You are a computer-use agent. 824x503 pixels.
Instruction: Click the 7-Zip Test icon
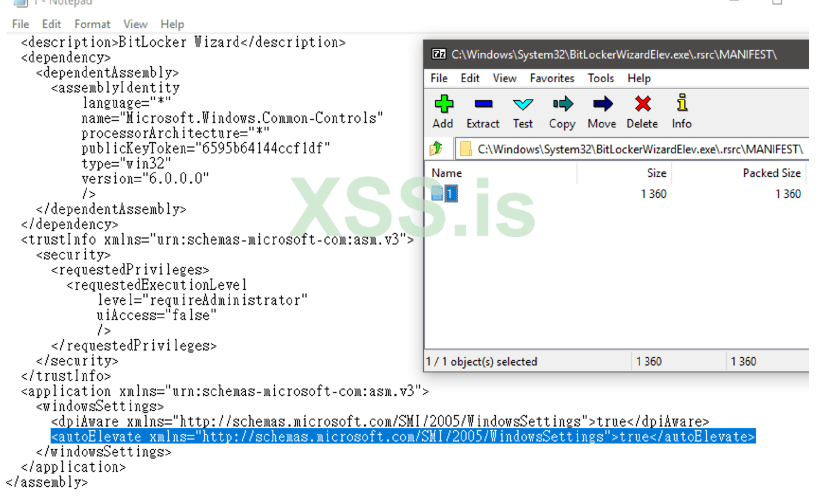522,104
